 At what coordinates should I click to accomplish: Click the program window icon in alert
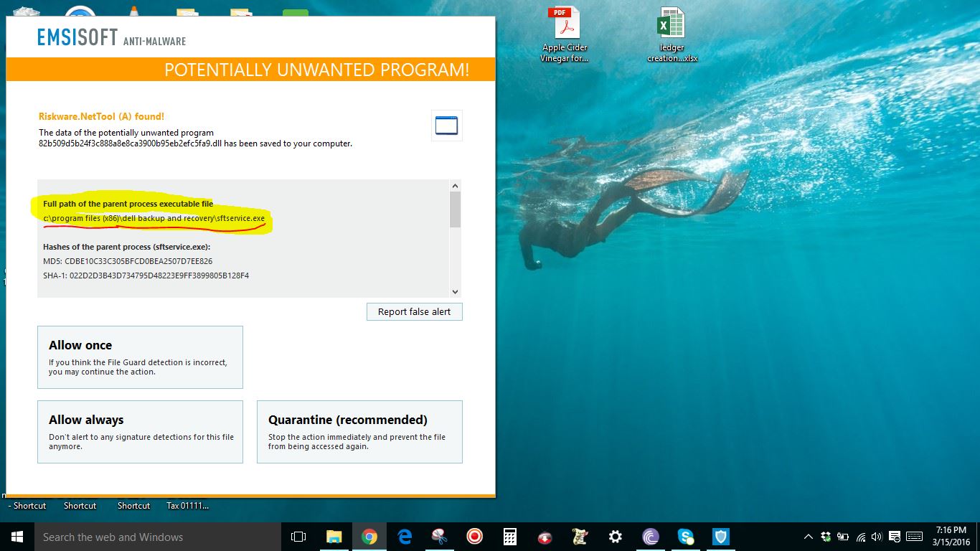point(446,126)
